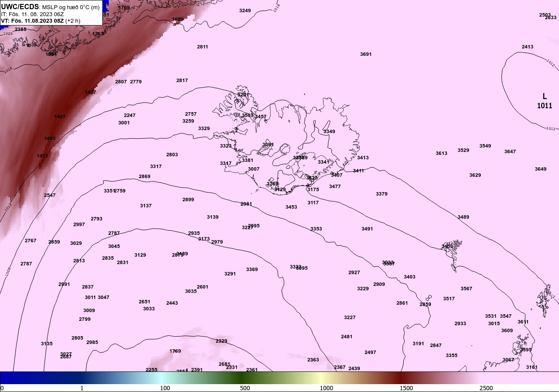Click the value 3007 over southwest Iceland

pyautogui.click(x=254, y=169)
